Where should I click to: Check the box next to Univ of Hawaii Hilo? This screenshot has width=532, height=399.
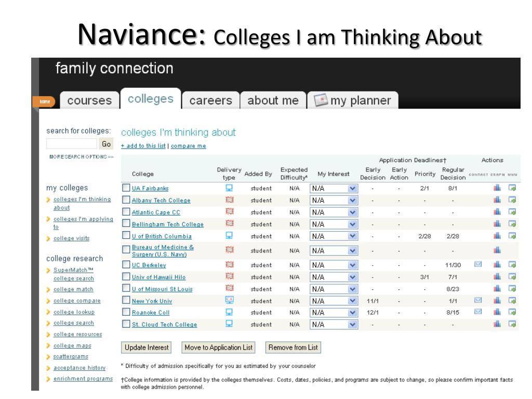click(x=126, y=276)
